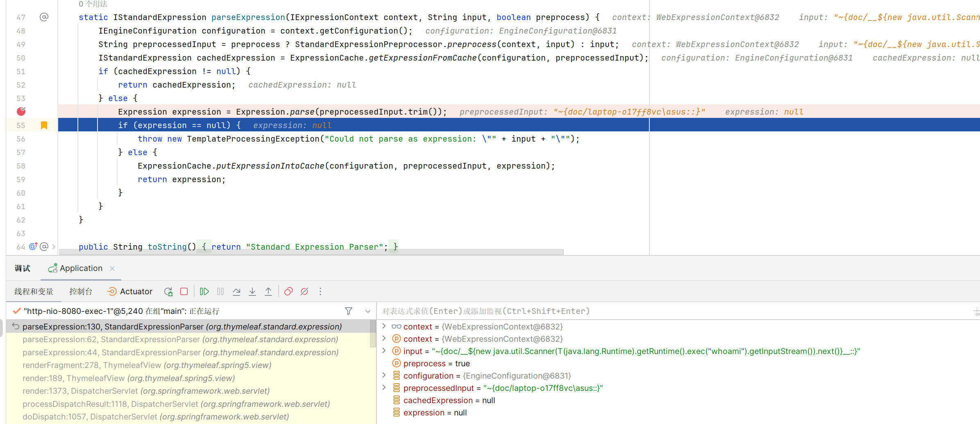Step over the current line
Viewport: 980px width, 424px height.
(236, 291)
